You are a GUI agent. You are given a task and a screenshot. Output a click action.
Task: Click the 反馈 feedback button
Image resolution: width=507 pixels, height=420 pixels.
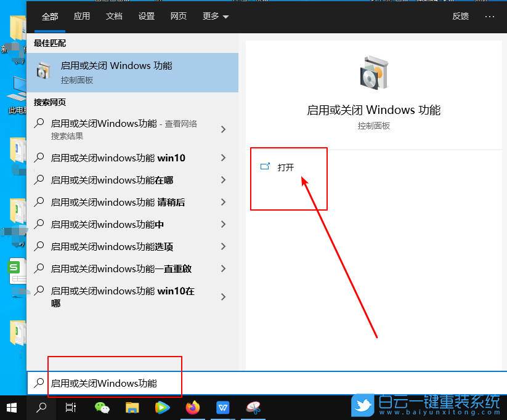pyautogui.click(x=460, y=17)
